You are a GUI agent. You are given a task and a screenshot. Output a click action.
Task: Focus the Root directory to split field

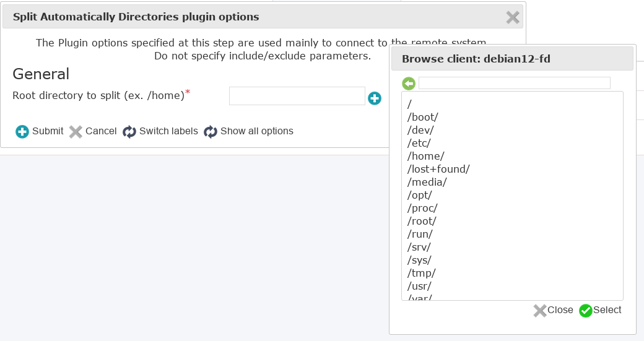tap(297, 96)
